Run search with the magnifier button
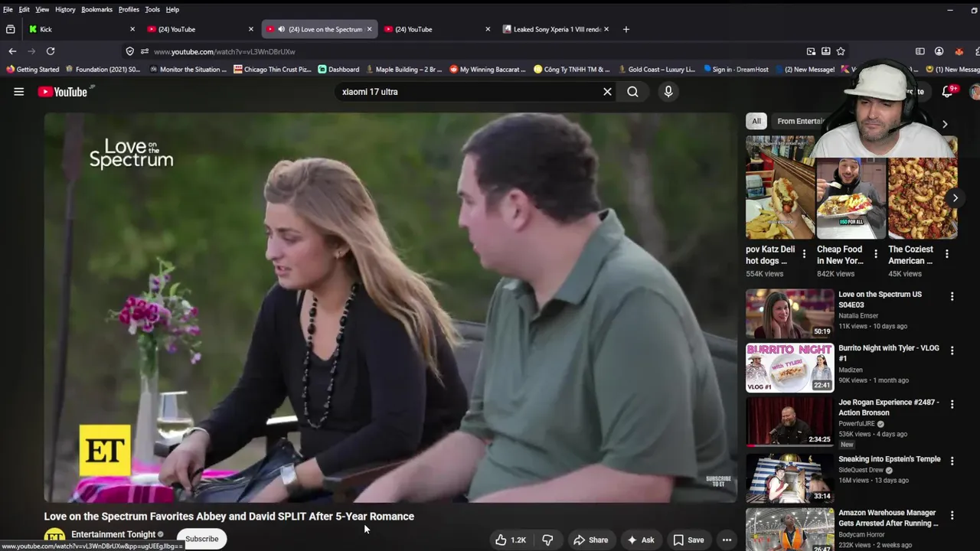 point(632,92)
